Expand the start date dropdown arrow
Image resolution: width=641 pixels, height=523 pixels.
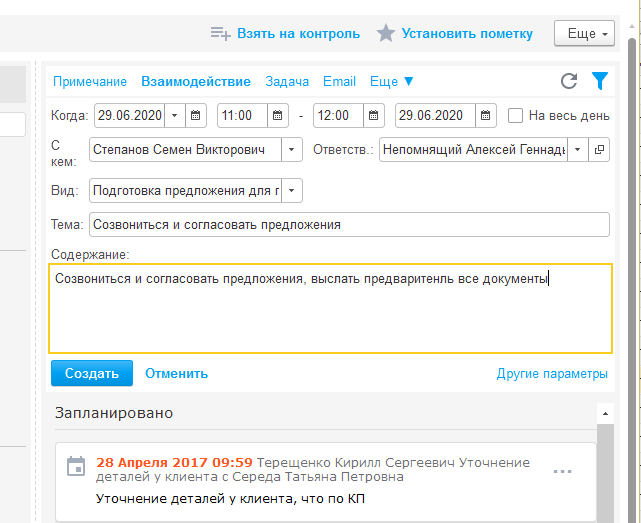pos(175,116)
